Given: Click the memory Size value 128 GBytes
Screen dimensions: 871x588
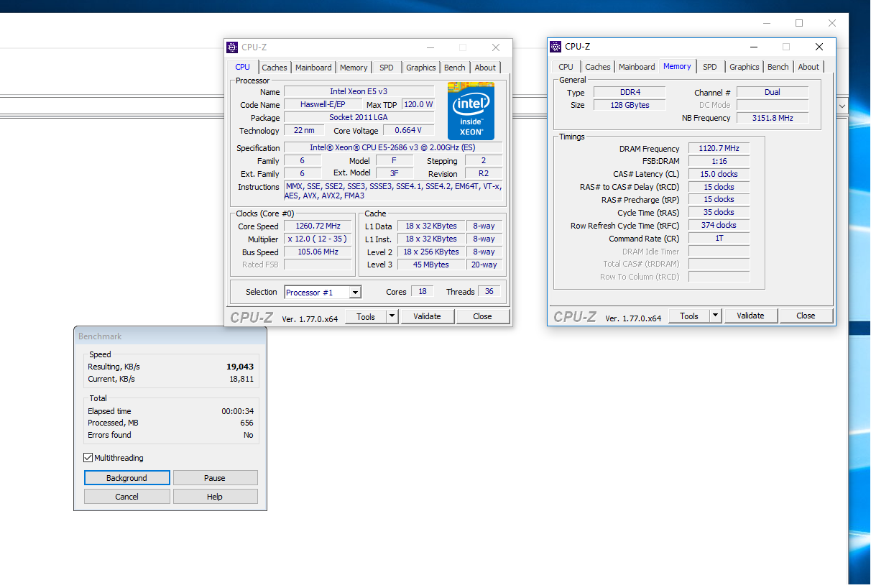Looking at the screenshot, I should pyautogui.click(x=630, y=105).
